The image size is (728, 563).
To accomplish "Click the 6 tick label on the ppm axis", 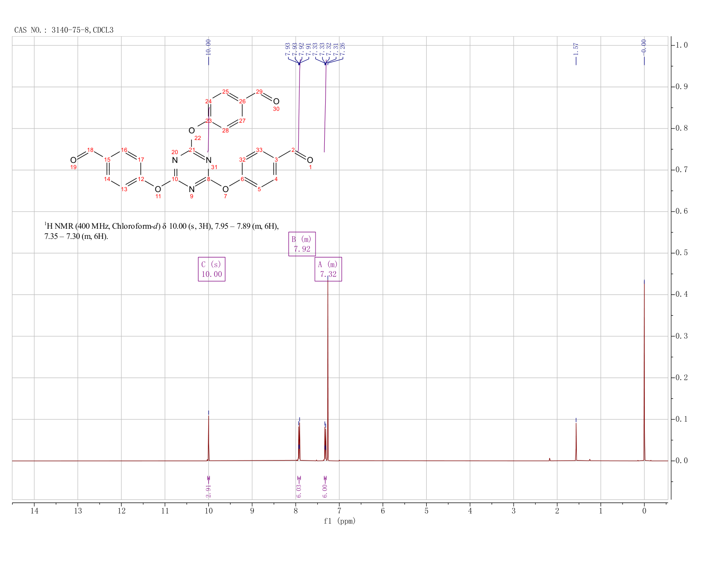I will point(383,511).
